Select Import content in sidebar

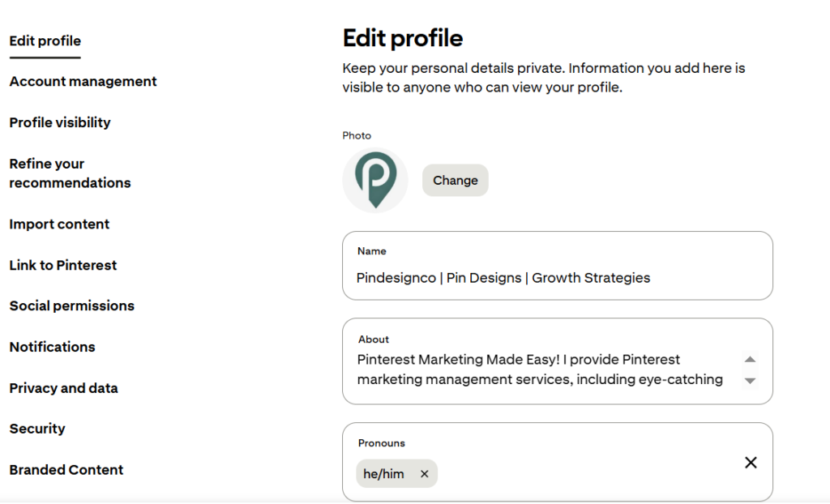[59, 224]
